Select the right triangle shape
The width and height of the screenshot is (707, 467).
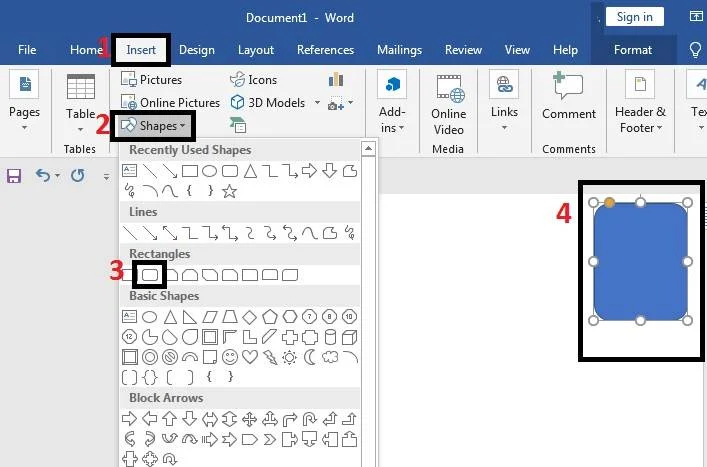[x=189, y=317]
